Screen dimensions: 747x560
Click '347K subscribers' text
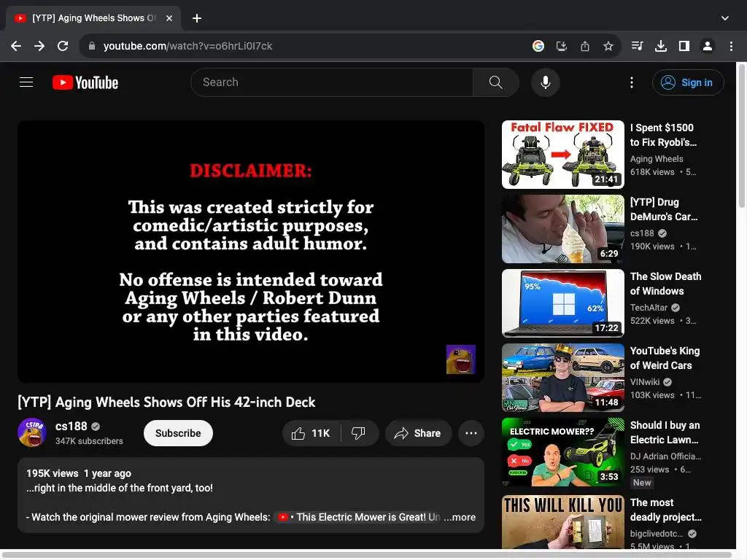coord(89,441)
